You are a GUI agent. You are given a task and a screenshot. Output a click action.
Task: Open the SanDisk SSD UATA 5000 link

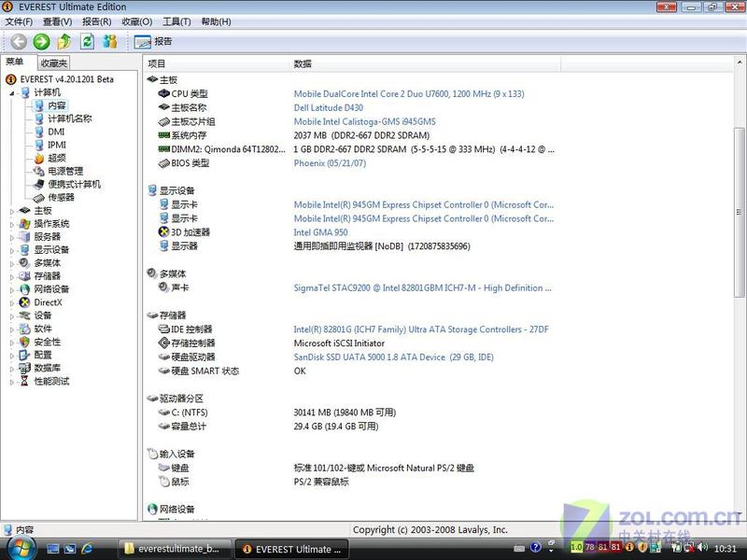point(393,357)
